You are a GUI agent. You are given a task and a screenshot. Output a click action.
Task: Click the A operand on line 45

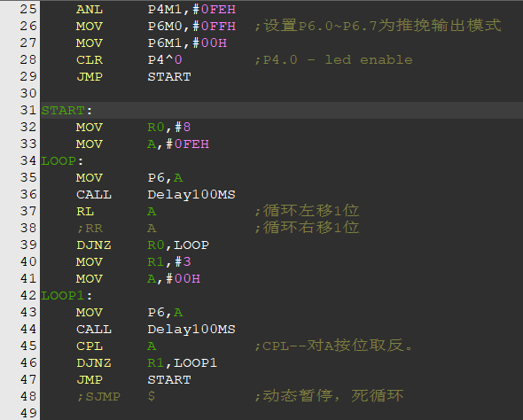pos(152,346)
